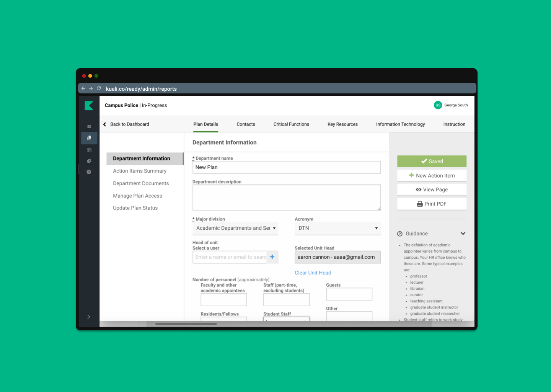The image size is (551, 392).
Task: Collapse the Guidance section chevron
Action: (463, 234)
